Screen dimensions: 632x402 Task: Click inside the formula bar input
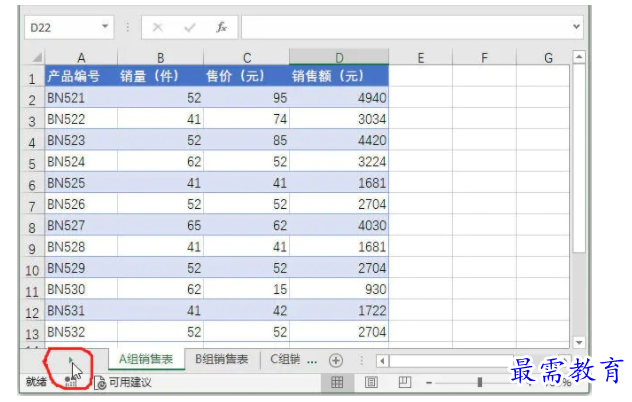coord(405,27)
